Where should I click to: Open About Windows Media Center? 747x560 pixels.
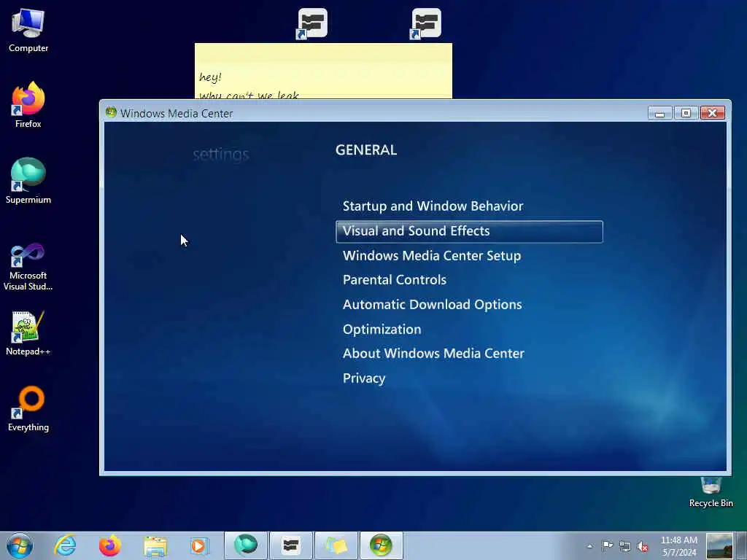point(433,354)
